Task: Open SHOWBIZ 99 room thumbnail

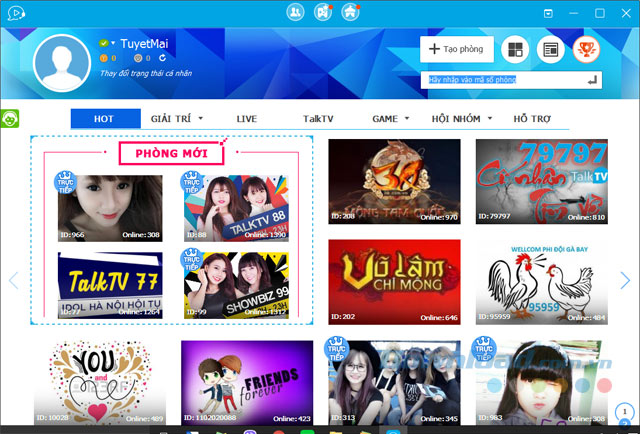Action: [x=236, y=285]
